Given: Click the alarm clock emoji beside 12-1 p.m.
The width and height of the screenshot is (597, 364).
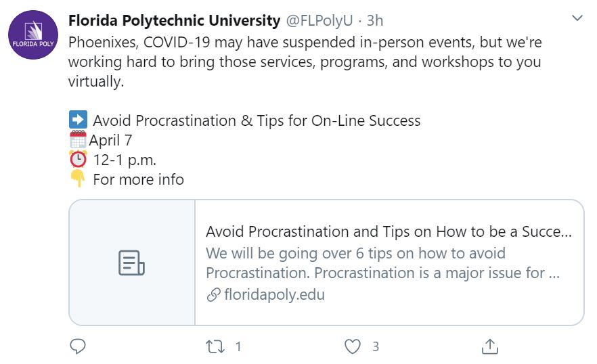Looking at the screenshot, I should [x=78, y=159].
